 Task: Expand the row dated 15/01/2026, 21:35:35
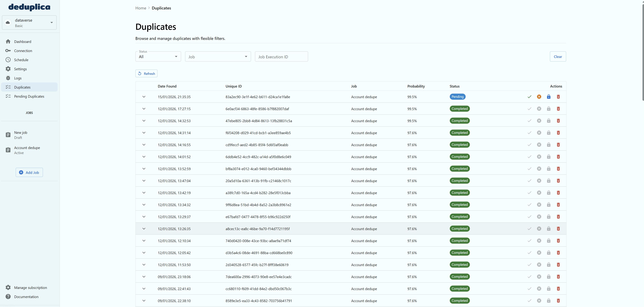(144, 97)
